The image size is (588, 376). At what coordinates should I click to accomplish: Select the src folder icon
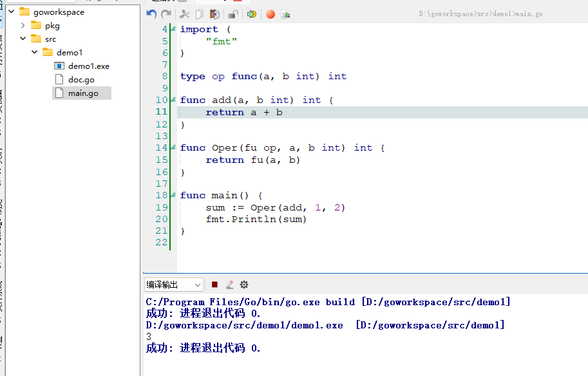(x=36, y=39)
